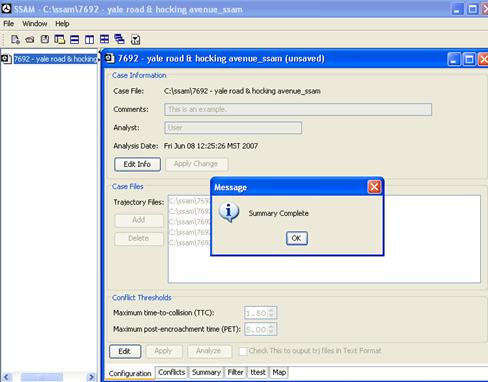488x382 pixels.
Task: Click the Add trajectory file button
Action: (139, 220)
